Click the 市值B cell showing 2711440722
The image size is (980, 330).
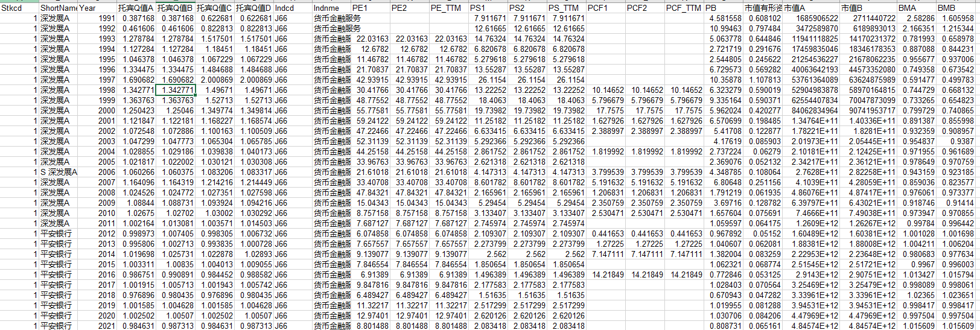868,18
